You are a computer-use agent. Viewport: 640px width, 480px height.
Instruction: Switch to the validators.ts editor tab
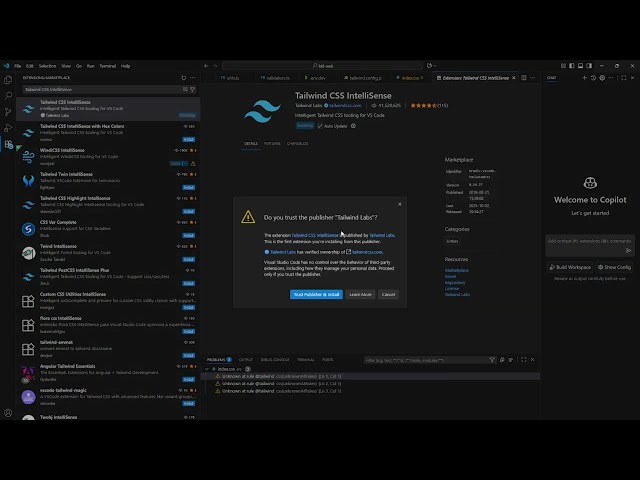pyautogui.click(x=275, y=78)
